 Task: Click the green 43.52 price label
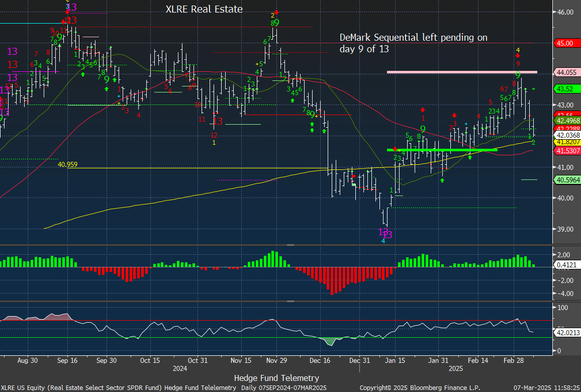[566, 89]
